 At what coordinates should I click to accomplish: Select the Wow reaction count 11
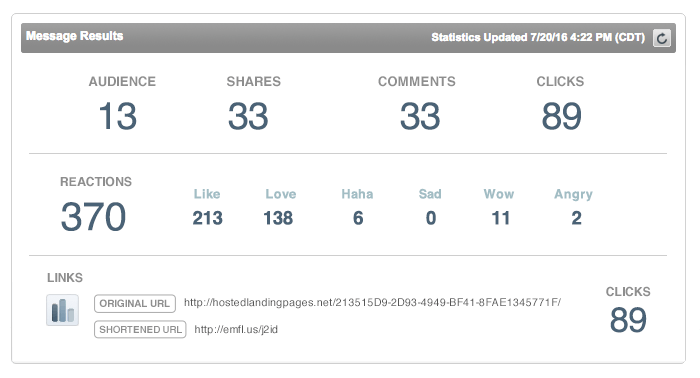(500, 218)
